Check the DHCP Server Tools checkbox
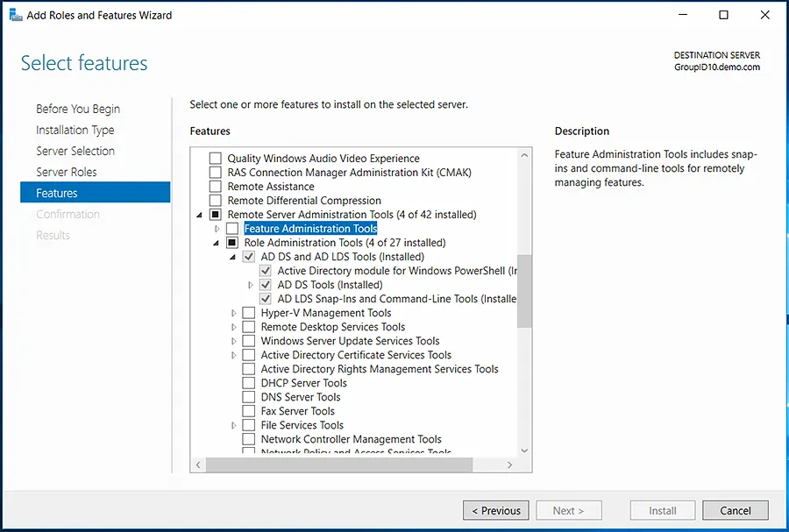 pyautogui.click(x=249, y=383)
